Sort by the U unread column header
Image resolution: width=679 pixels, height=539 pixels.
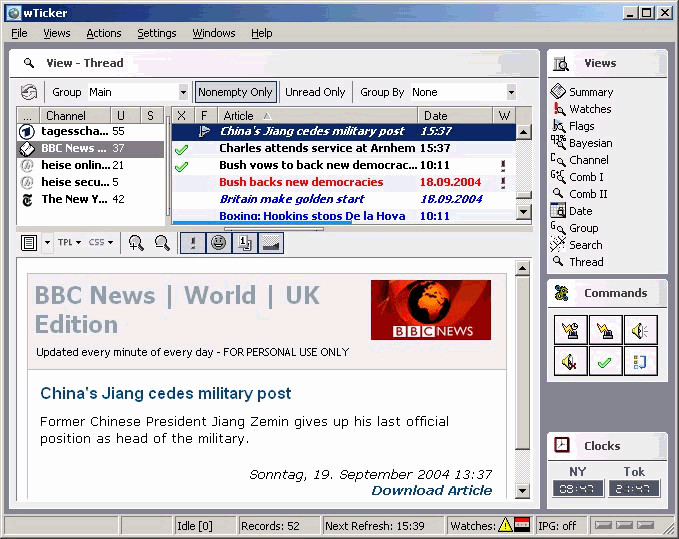tap(125, 116)
